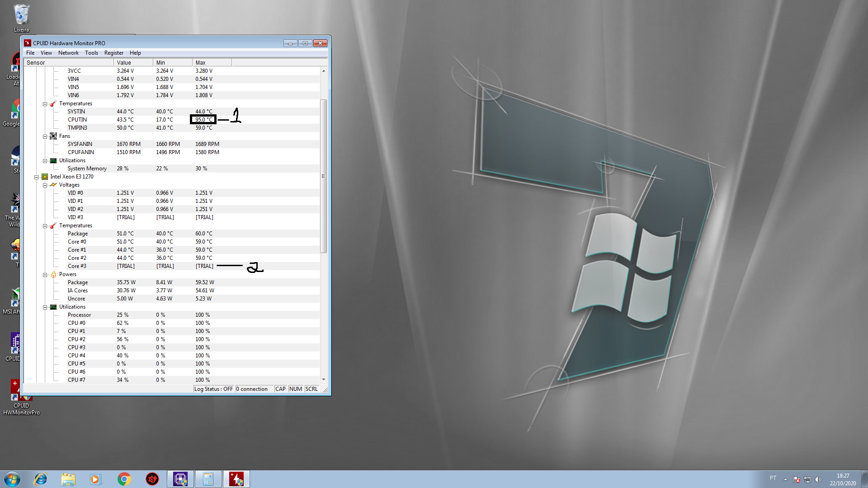Open the Lixeira recycle bin icon

pyautogui.click(x=21, y=18)
